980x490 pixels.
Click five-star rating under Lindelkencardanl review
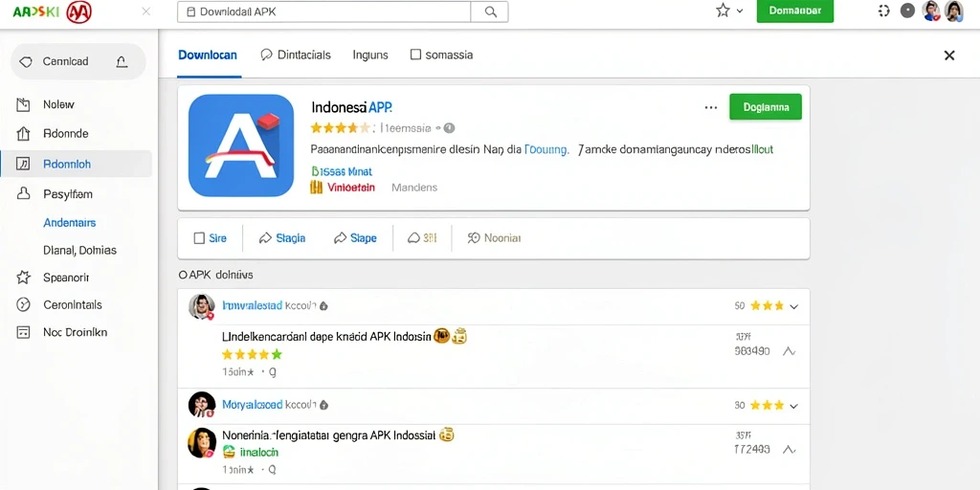(253, 354)
